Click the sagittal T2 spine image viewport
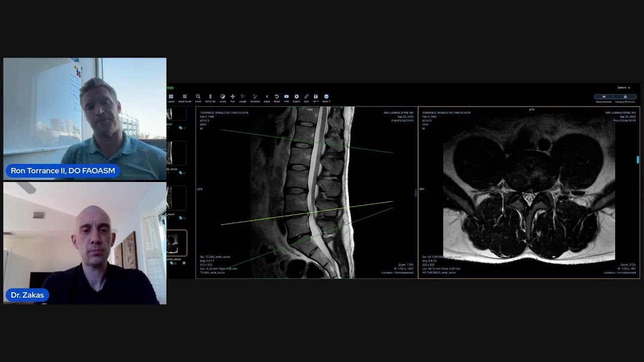This screenshot has height=362, width=644. click(306, 193)
